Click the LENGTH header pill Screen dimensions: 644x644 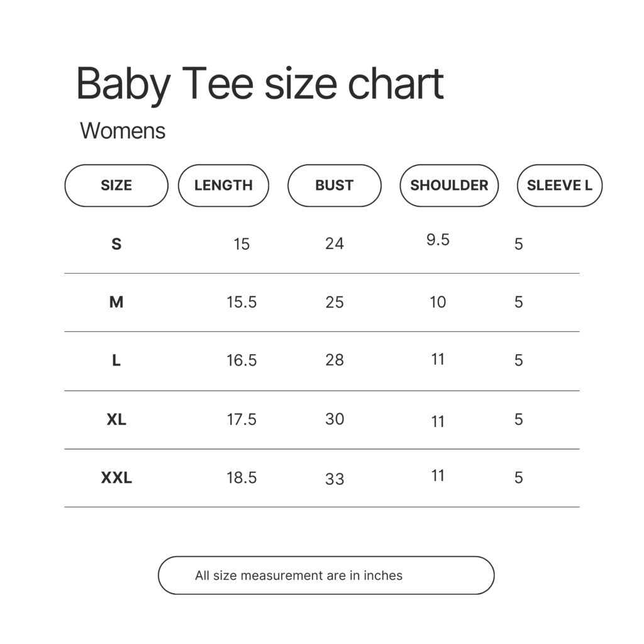click(x=223, y=186)
